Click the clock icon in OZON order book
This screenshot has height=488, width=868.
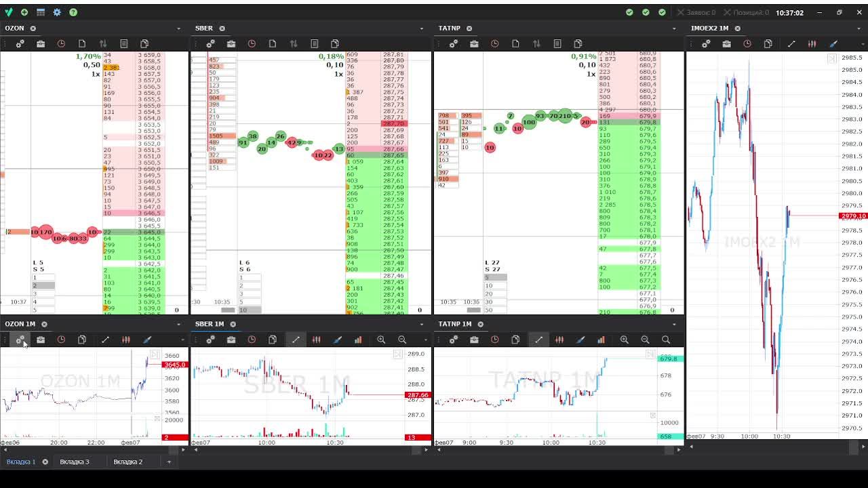tap(61, 43)
